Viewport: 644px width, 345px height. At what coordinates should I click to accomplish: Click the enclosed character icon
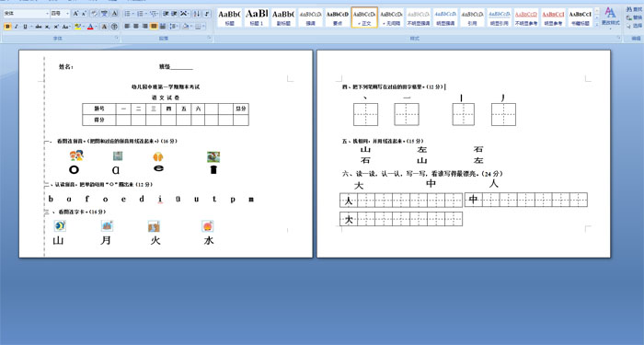(x=115, y=27)
